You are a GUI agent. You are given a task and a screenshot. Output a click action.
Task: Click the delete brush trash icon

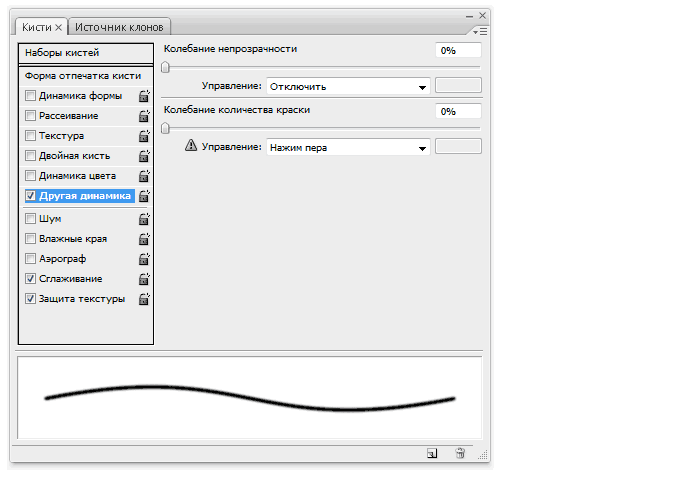(460, 453)
